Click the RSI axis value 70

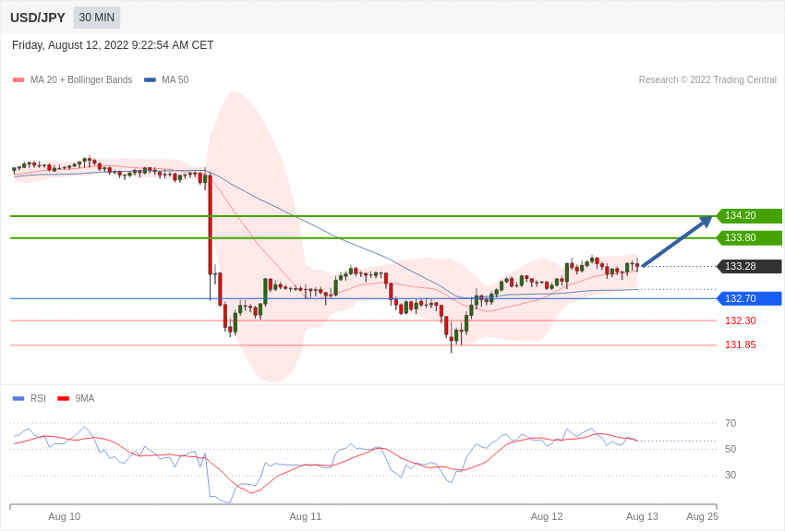click(731, 423)
